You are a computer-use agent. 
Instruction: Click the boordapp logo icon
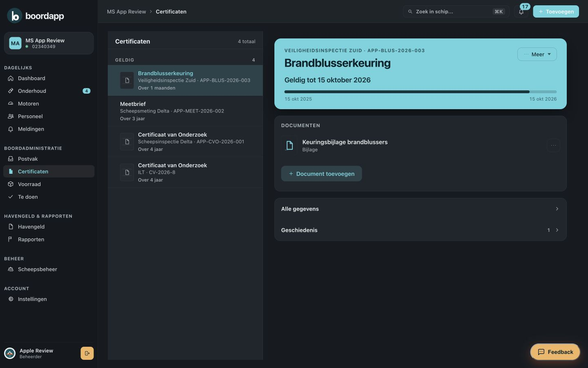15,16
